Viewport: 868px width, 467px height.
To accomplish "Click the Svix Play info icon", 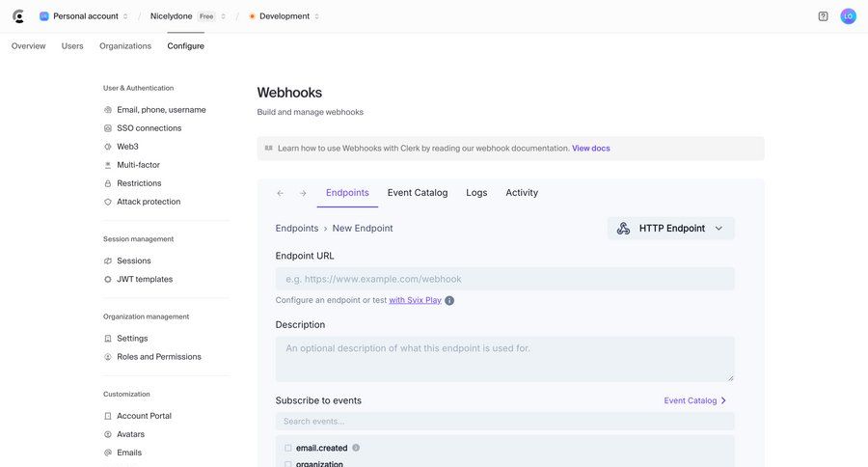I will tap(449, 301).
